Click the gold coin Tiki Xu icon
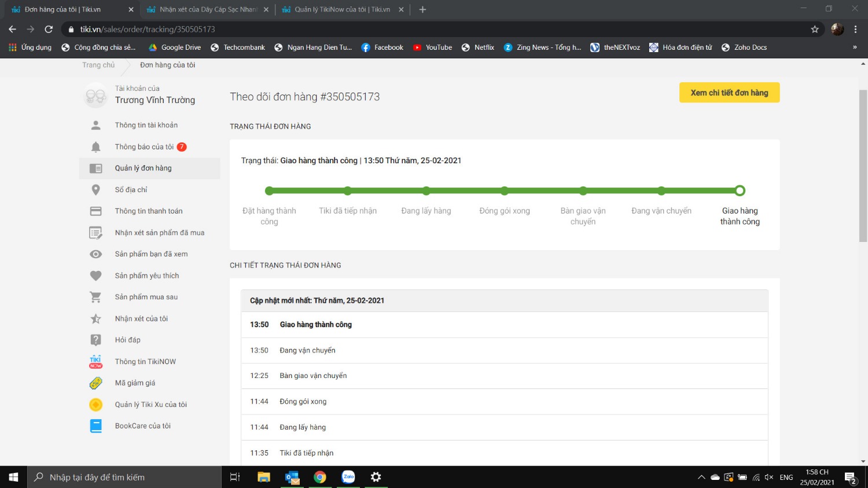868x488 pixels. (96, 405)
